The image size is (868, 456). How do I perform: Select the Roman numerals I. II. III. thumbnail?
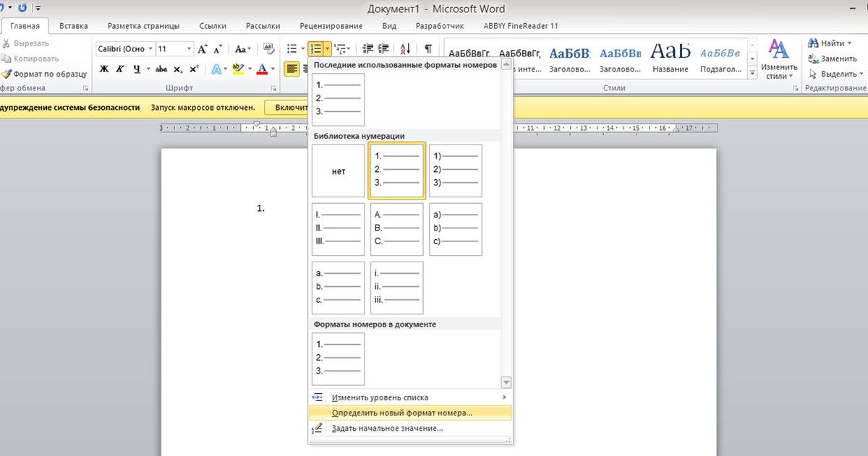[338, 229]
